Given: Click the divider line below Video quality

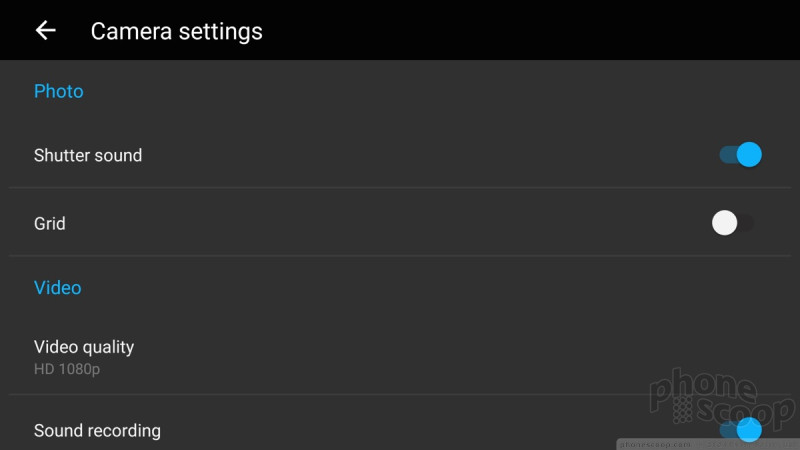Looking at the screenshot, I should point(400,394).
